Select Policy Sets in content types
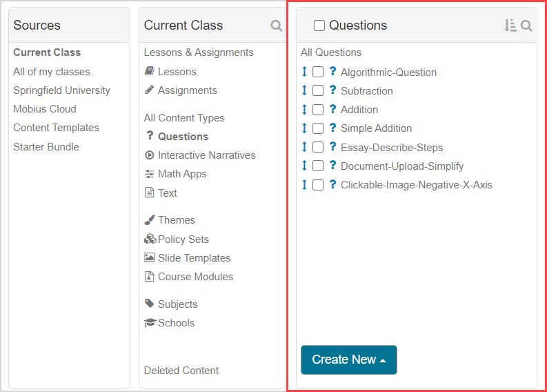Image resolution: width=547 pixels, height=392 pixels. (x=183, y=239)
